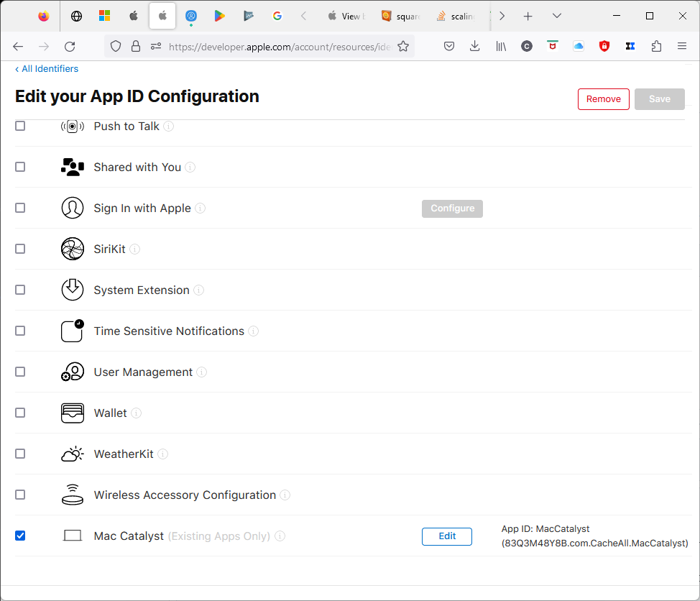Click the Push to Talk info icon
Image resolution: width=700 pixels, height=601 pixels.
point(168,126)
